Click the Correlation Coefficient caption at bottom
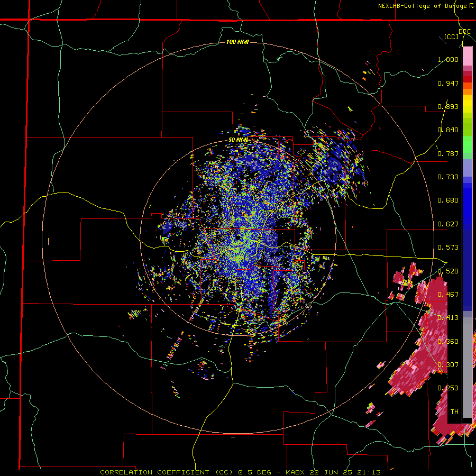This screenshot has width=476, height=476. click(x=240, y=472)
